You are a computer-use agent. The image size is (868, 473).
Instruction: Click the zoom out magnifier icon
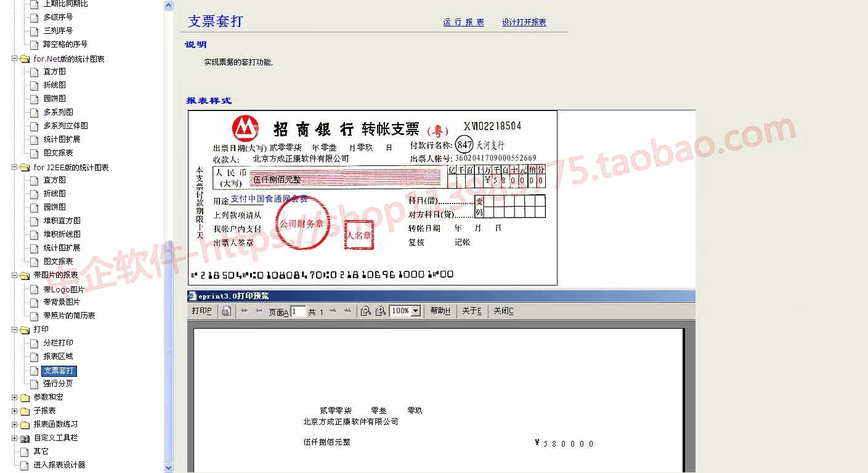coord(365,311)
